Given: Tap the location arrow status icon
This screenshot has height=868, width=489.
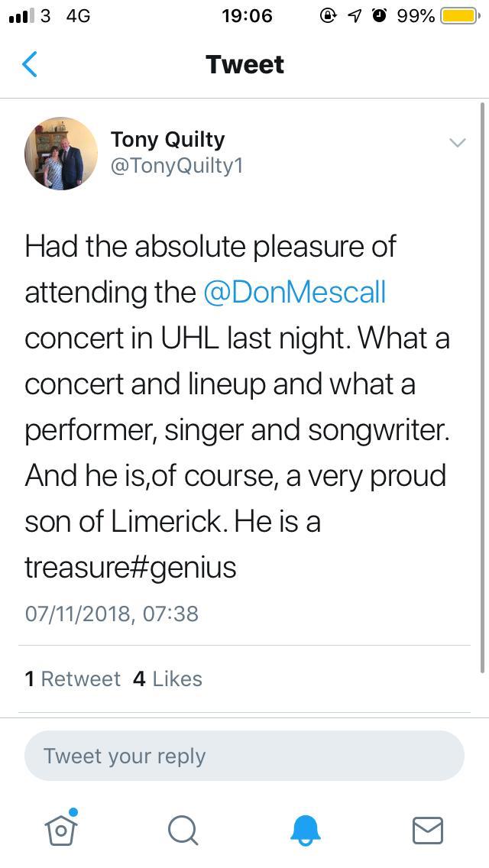Looking at the screenshot, I should click(355, 16).
